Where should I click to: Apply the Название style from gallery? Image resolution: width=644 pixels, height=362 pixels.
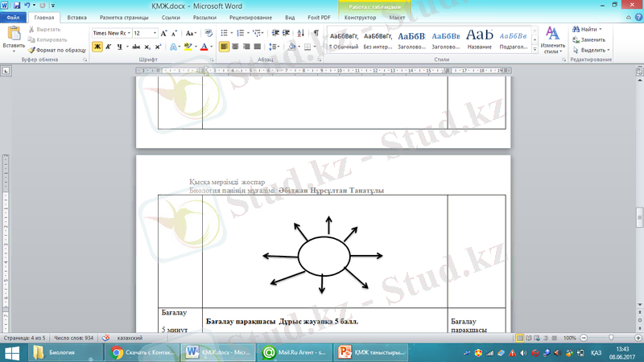click(x=480, y=38)
